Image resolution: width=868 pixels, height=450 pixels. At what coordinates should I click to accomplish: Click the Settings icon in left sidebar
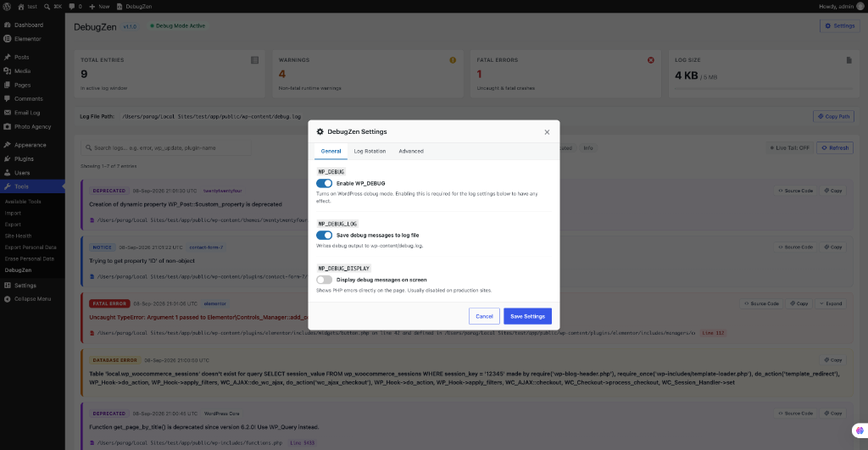(7, 286)
